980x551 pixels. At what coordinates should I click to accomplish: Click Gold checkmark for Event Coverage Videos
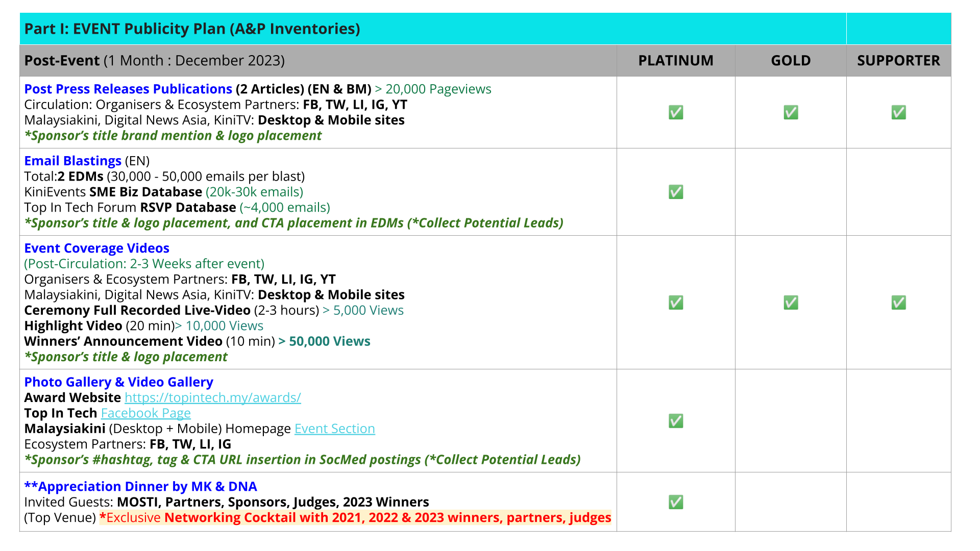pos(791,303)
